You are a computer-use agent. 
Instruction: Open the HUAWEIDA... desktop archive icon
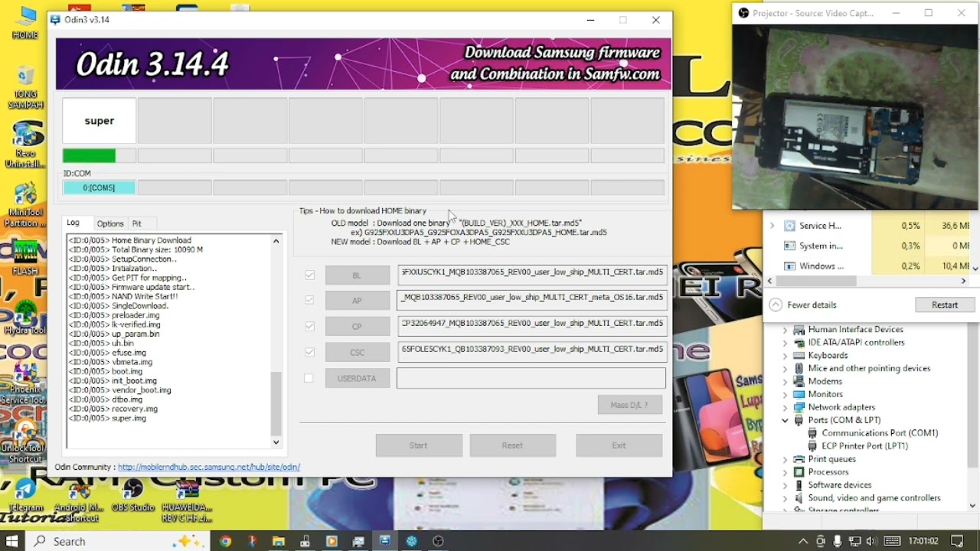click(x=188, y=500)
